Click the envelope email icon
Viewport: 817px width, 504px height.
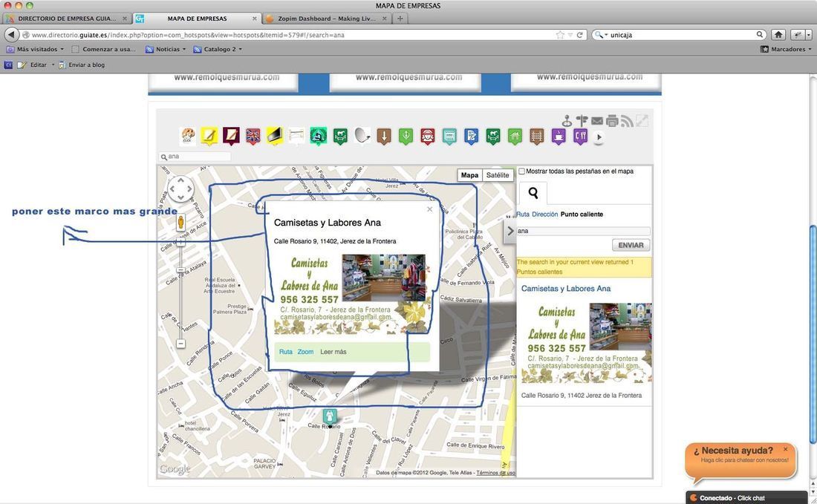pos(597,121)
